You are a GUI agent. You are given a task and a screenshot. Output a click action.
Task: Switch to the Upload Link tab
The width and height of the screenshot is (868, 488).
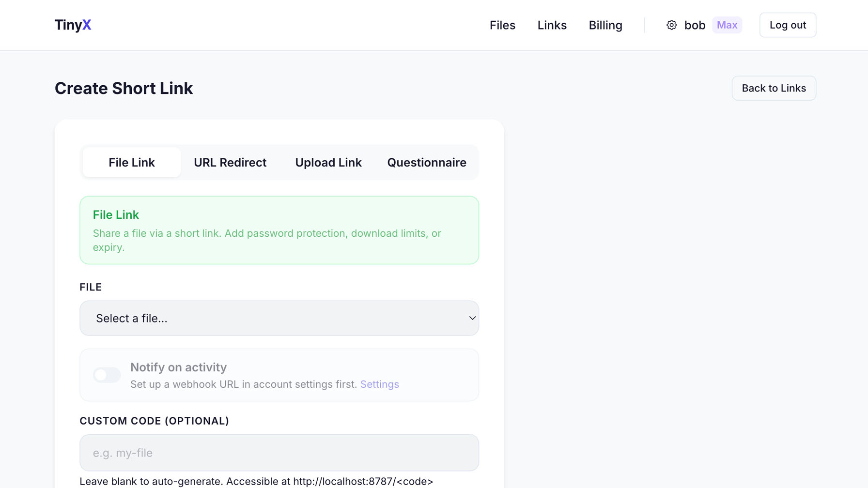tap(328, 162)
